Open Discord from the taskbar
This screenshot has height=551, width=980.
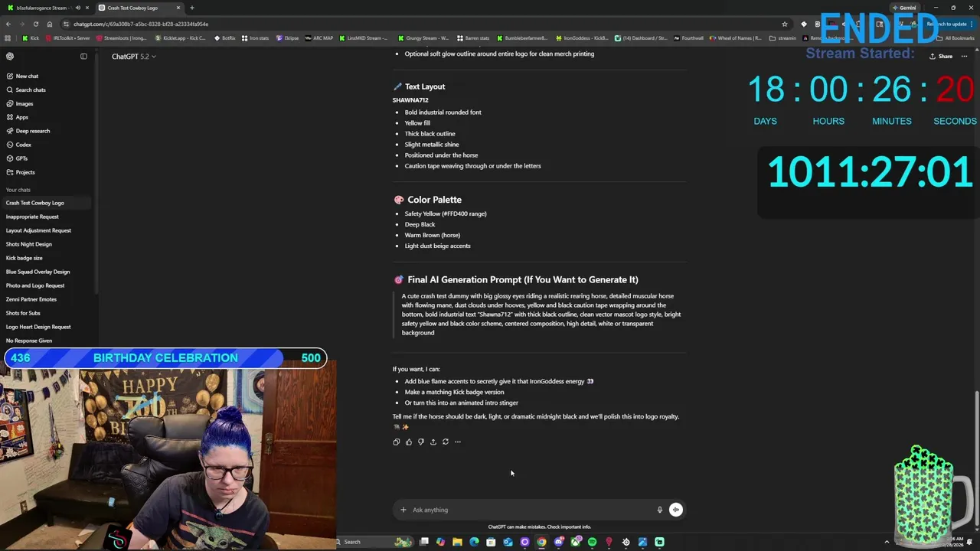(558, 542)
